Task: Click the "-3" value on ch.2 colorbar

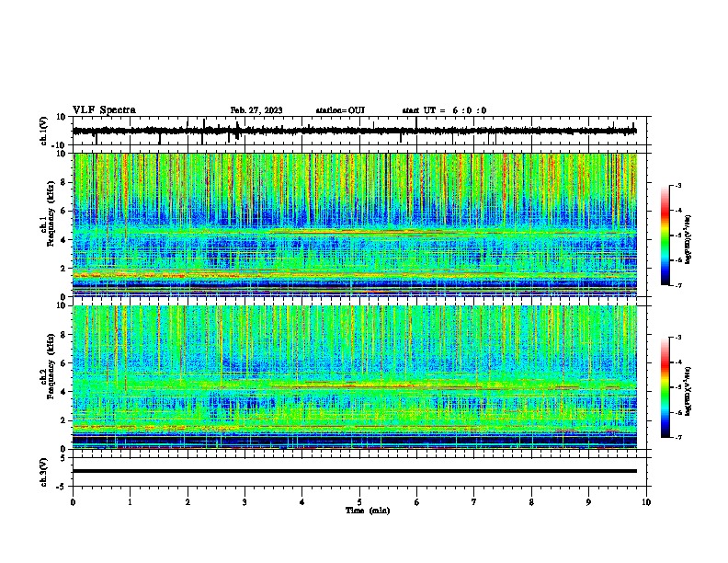Action: (x=678, y=338)
